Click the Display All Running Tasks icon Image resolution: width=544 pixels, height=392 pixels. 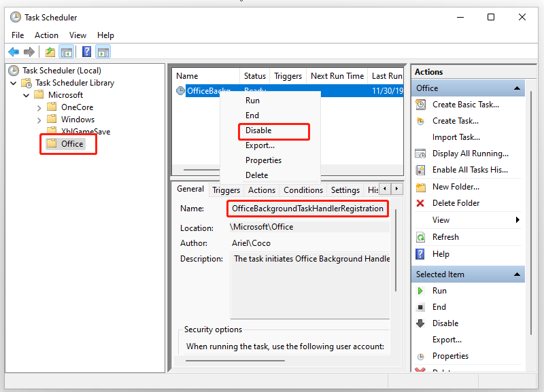[421, 154]
